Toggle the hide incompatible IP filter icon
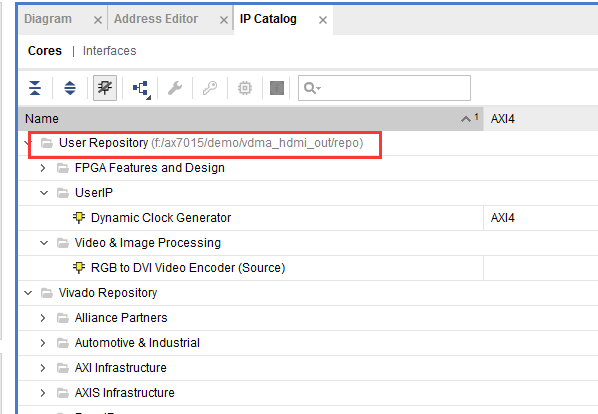Screen dimensions: 598x414 pyautogui.click(x=105, y=88)
